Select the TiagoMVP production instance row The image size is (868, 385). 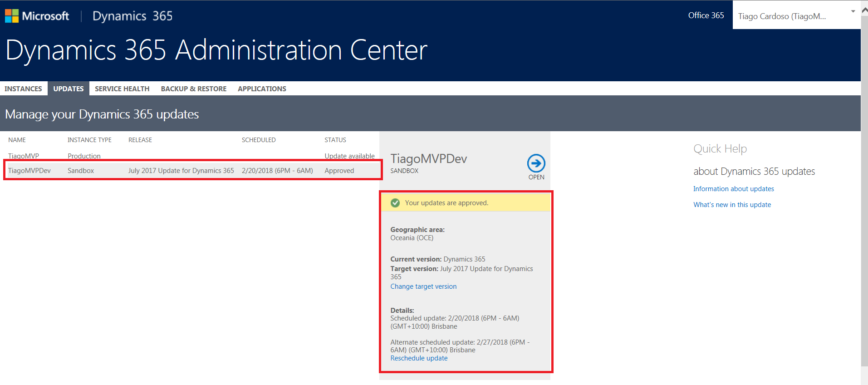pyautogui.click(x=181, y=156)
